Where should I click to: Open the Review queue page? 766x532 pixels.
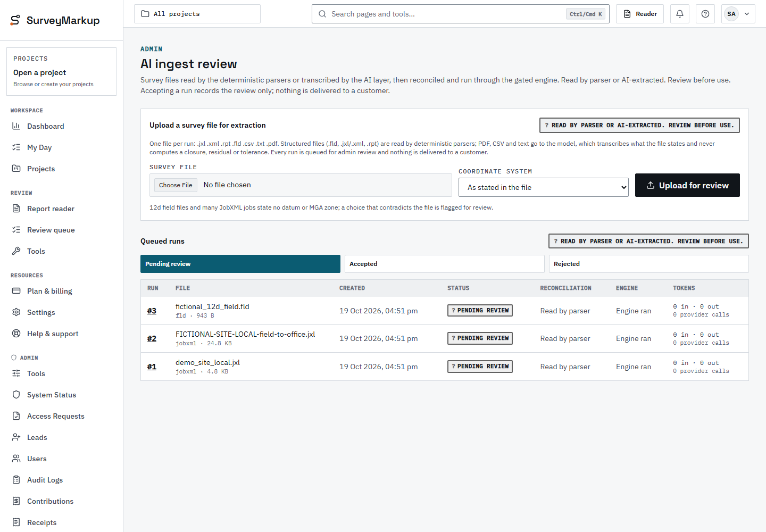pyautogui.click(x=61, y=230)
